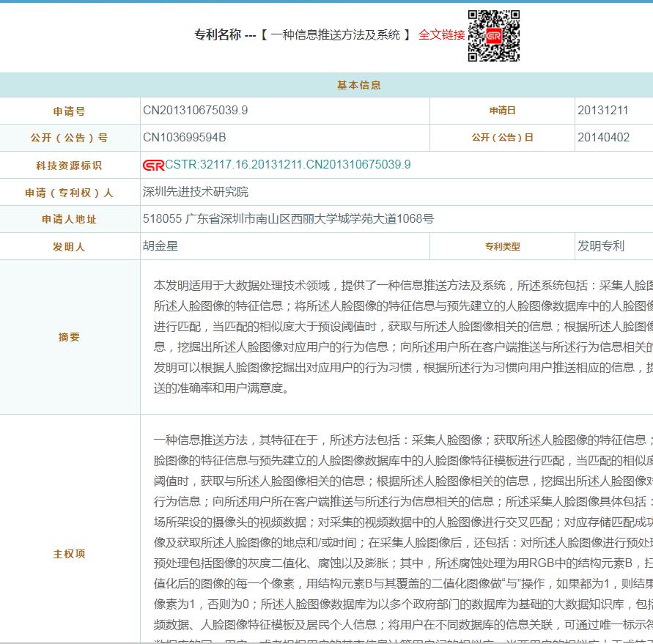Image resolution: width=653 pixels, height=644 pixels.
Task: Click the patent title 一种信息推送方法及系统
Action: 335,34
